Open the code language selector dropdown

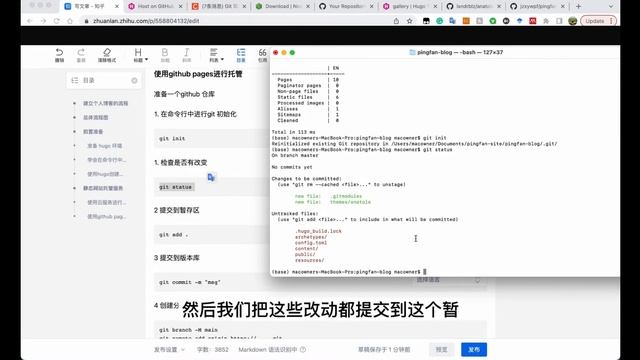point(448,280)
